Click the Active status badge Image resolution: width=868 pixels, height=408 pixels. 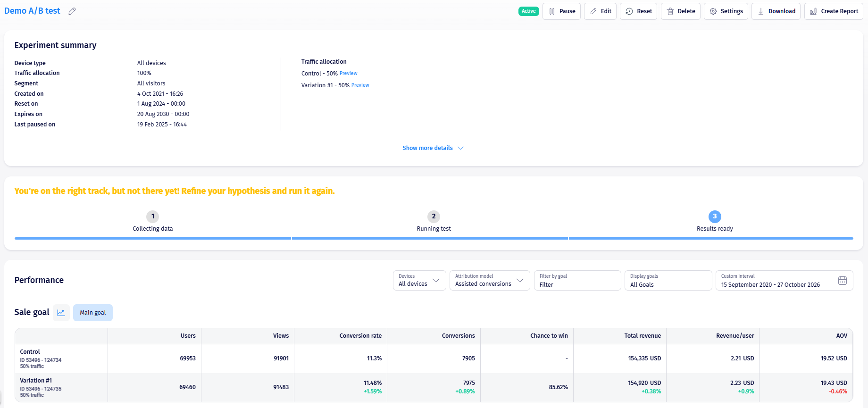coord(528,11)
